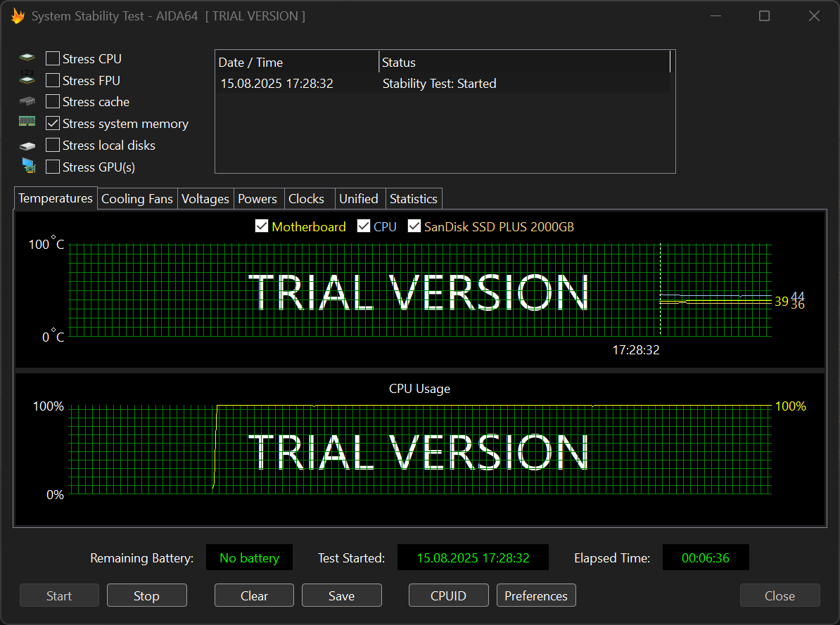
Task: Select the 15.08.2025 17:28:32 log timestamp
Action: [x=277, y=84]
